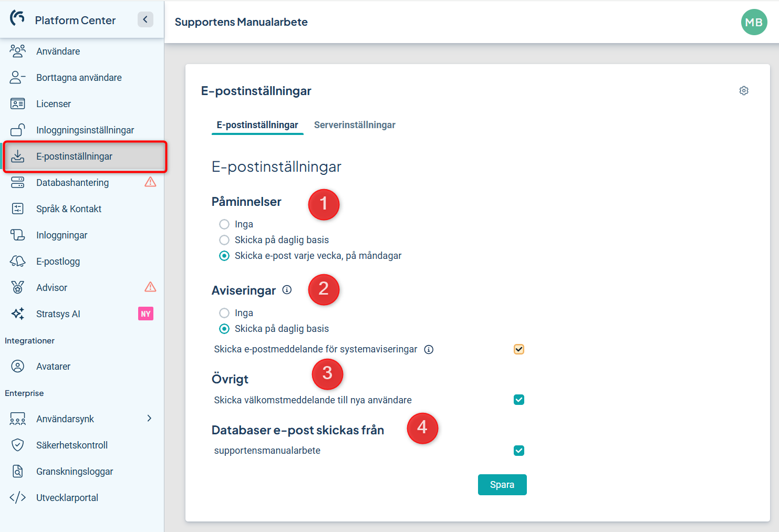The width and height of the screenshot is (779, 532).
Task: Select Påminnelser 'Skicka på daglig basis' radio
Action: pyautogui.click(x=224, y=240)
